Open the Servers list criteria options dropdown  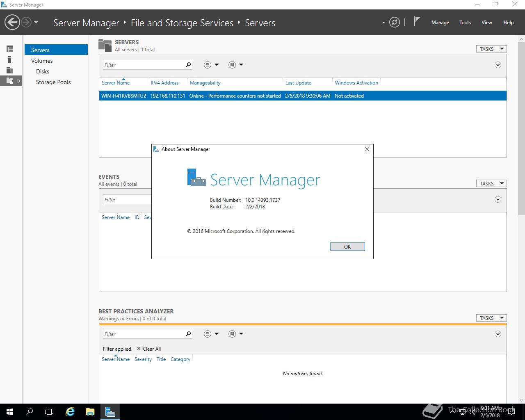[x=211, y=65]
